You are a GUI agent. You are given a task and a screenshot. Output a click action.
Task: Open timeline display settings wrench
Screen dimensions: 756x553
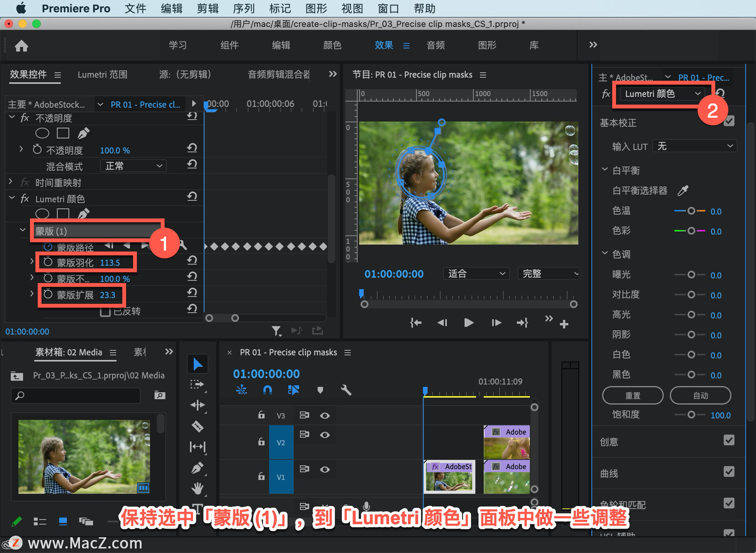pos(346,390)
